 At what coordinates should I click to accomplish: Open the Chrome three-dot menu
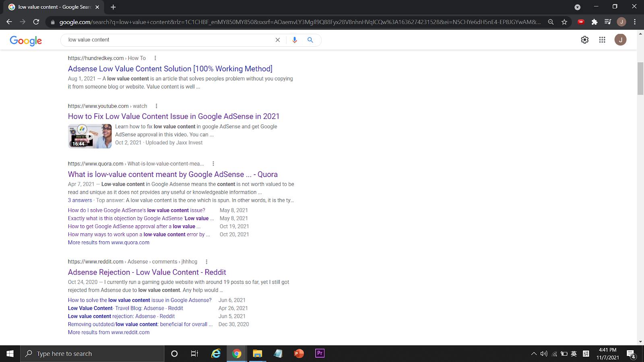coord(635,22)
